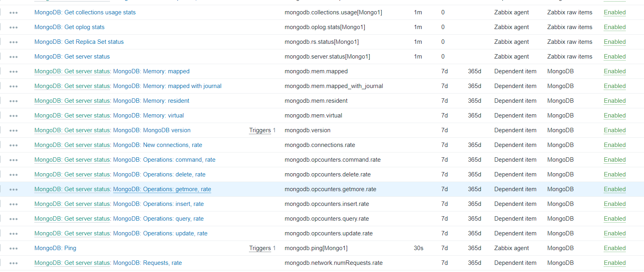Image resolution: width=644 pixels, height=272 pixels.
Task: Select key text mongodb.oplog.stats[Mongo1]
Action: point(325,27)
